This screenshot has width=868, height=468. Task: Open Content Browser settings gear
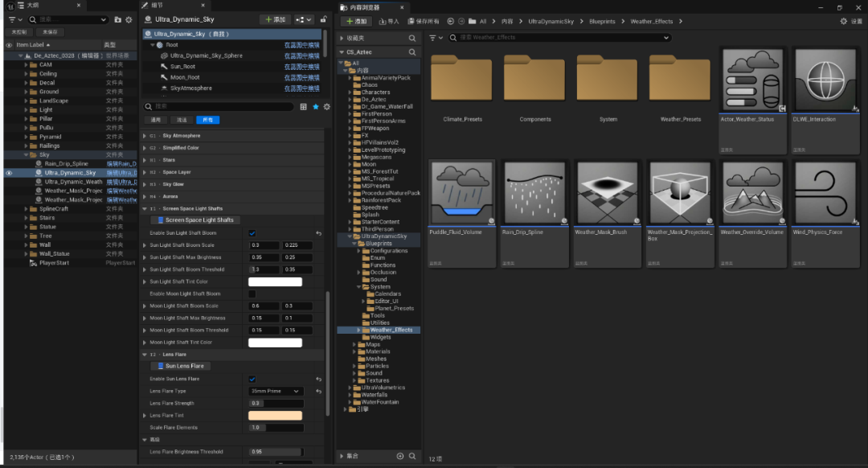tap(844, 21)
